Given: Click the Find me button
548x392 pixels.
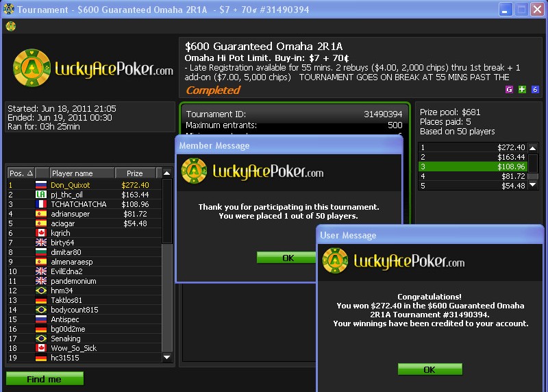Looking at the screenshot, I should pos(45,379).
